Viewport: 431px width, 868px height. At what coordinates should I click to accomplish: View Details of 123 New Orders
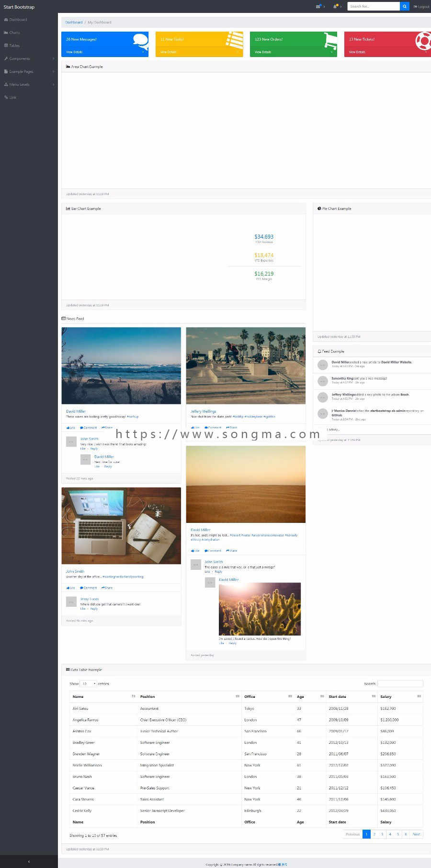pyautogui.click(x=294, y=52)
